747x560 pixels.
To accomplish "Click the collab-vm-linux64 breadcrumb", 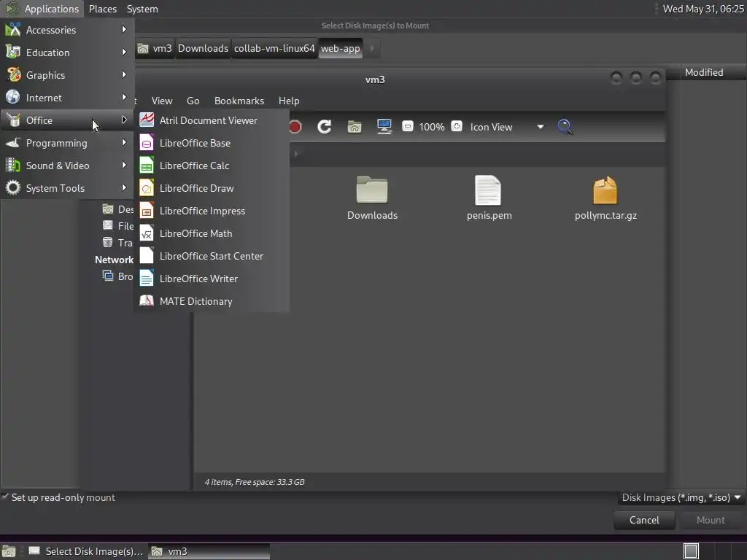I will click(x=274, y=48).
